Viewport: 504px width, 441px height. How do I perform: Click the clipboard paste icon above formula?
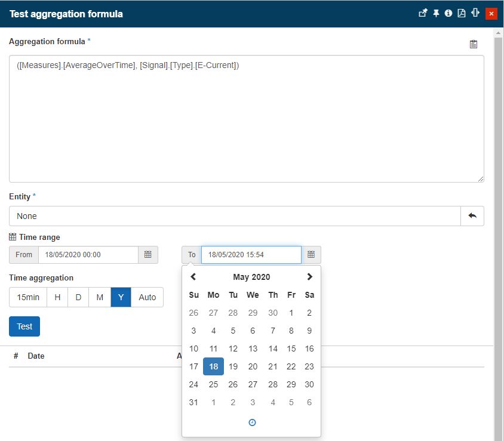474,44
